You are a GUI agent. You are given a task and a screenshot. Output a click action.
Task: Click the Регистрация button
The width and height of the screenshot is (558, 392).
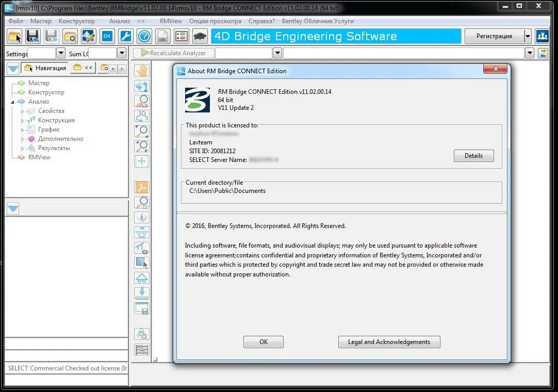(x=494, y=36)
